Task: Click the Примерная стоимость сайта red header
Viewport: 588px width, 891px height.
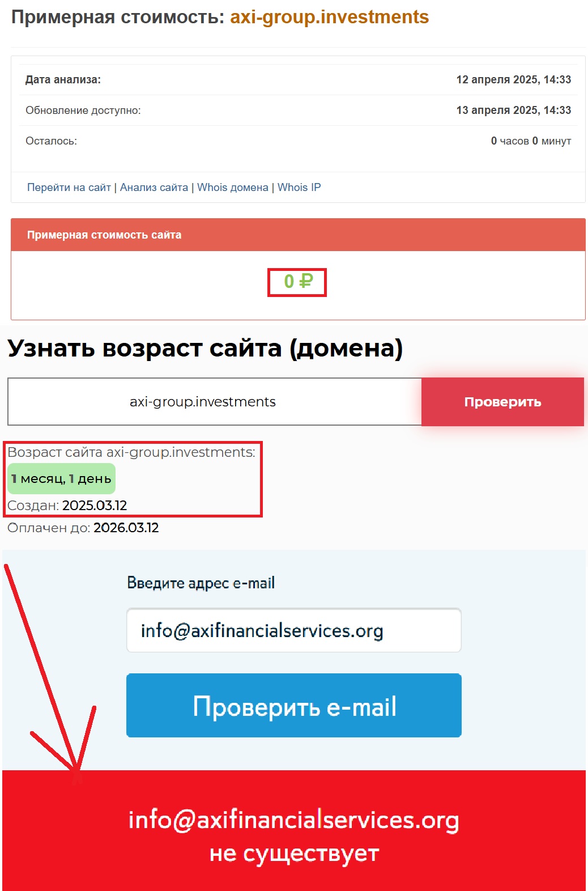Action: pos(298,235)
